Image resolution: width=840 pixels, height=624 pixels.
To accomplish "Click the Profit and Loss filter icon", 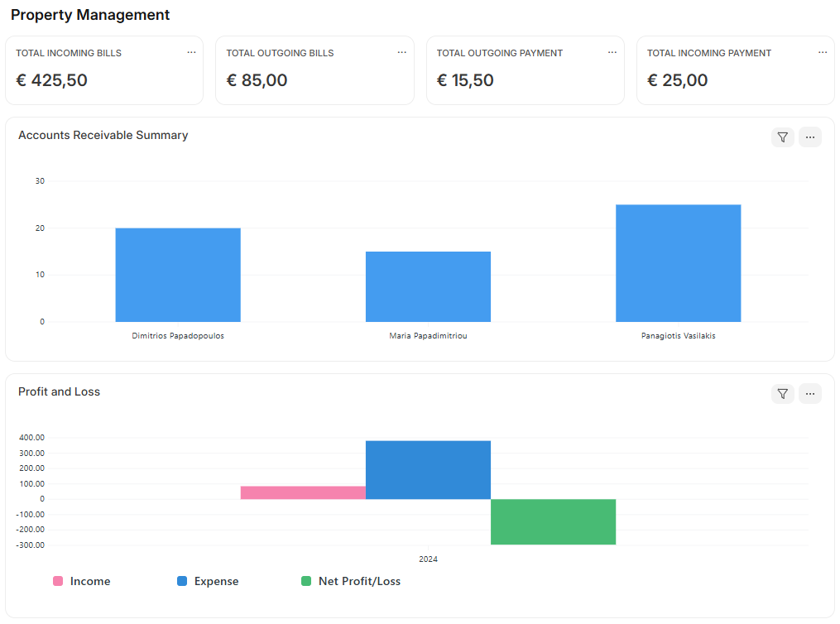I will (x=782, y=394).
